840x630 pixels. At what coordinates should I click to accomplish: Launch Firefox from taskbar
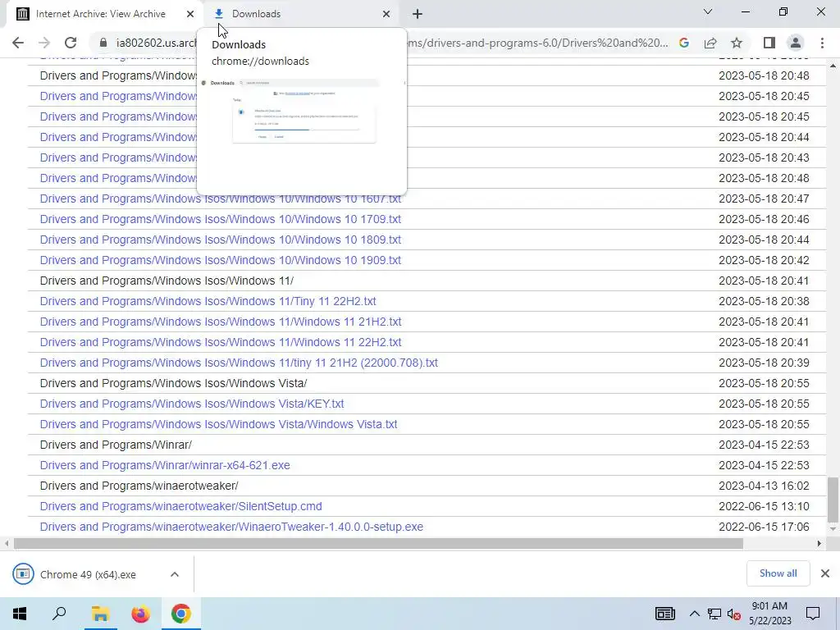(x=140, y=614)
